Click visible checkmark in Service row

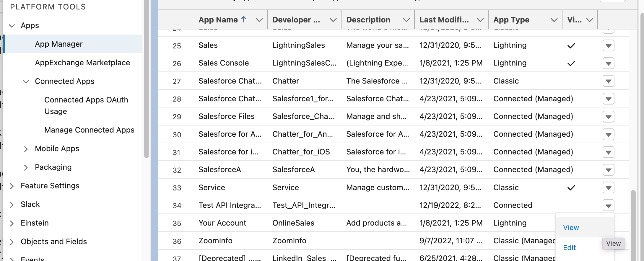tap(571, 187)
